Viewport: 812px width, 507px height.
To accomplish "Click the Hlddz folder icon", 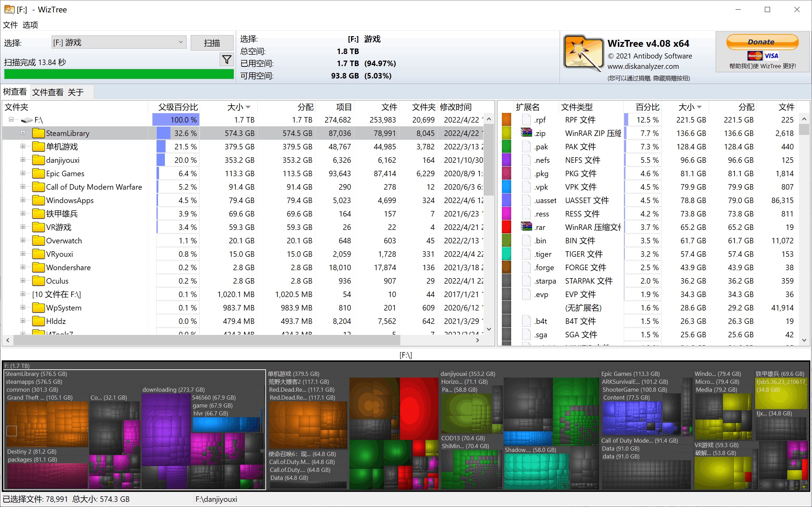I will pyautogui.click(x=38, y=321).
